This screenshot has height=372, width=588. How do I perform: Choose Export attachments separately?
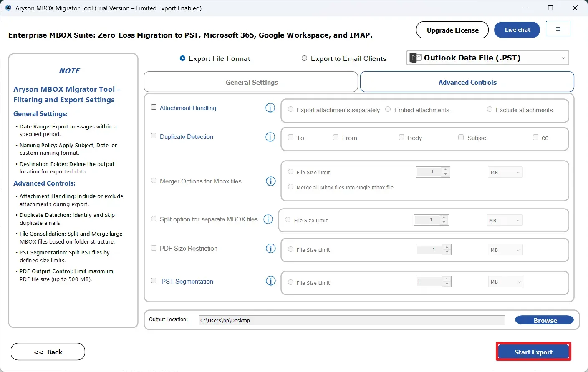point(290,109)
